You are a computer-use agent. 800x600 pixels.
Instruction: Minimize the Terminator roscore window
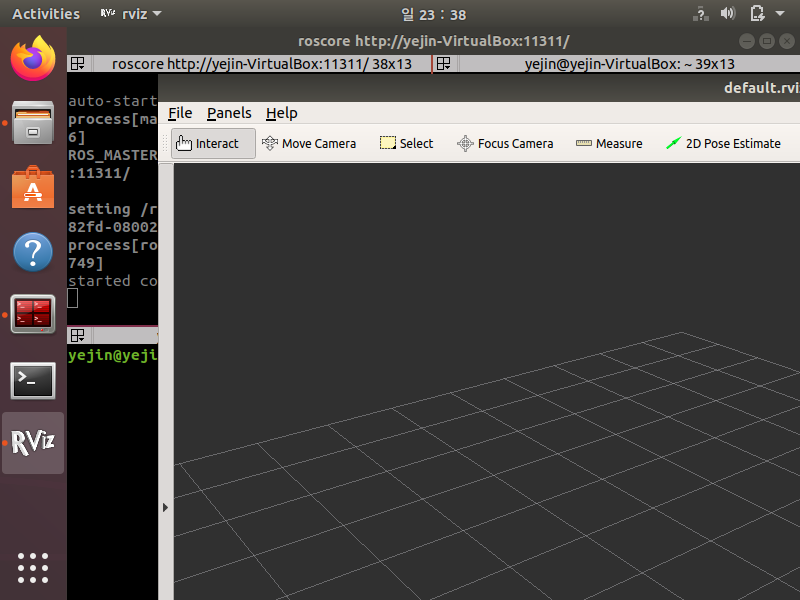pos(747,41)
